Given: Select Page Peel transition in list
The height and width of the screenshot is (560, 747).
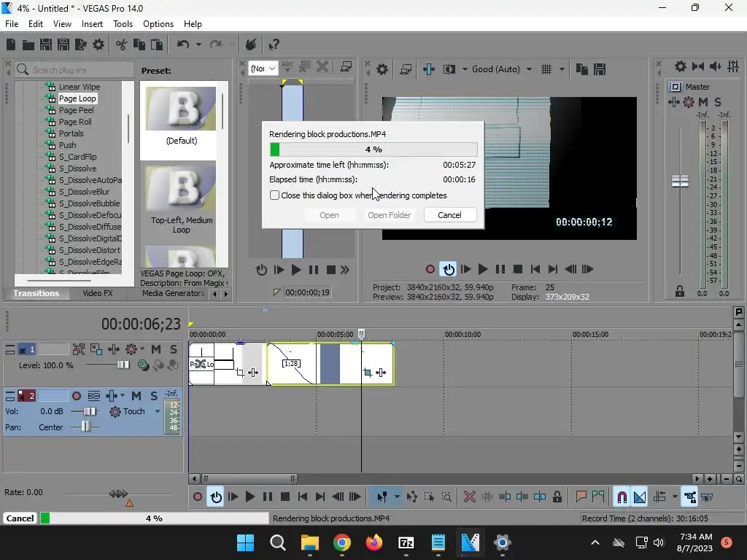Looking at the screenshot, I should (x=76, y=110).
